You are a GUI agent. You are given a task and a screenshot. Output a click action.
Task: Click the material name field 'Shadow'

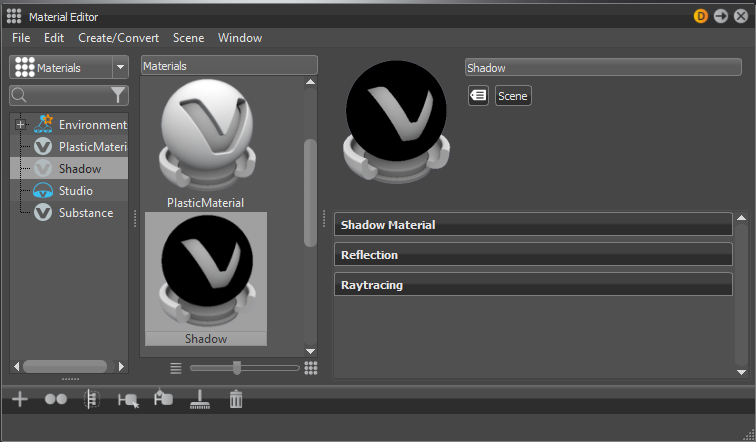603,67
